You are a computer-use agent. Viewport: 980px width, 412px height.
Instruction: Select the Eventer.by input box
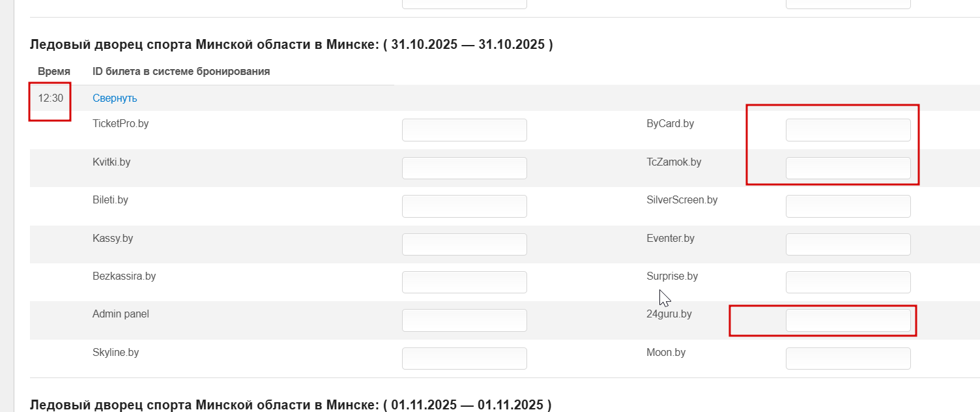(848, 244)
